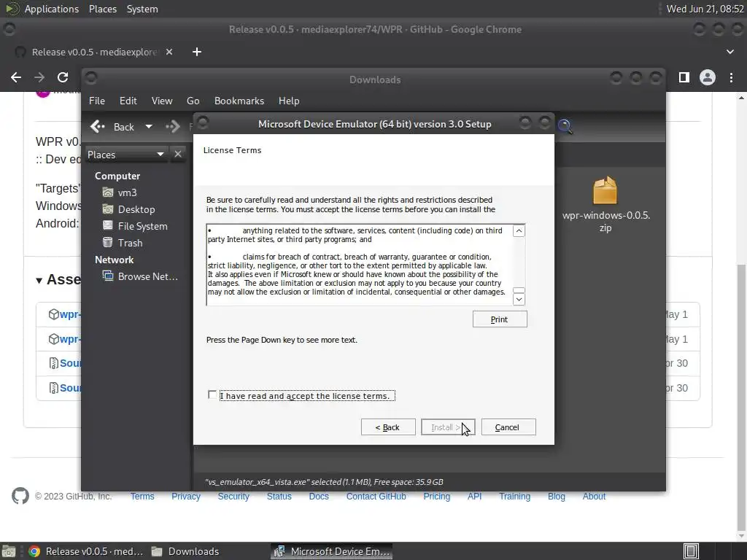Click the file manager Back arrow icon
The height and width of the screenshot is (560, 747).
tap(98, 127)
